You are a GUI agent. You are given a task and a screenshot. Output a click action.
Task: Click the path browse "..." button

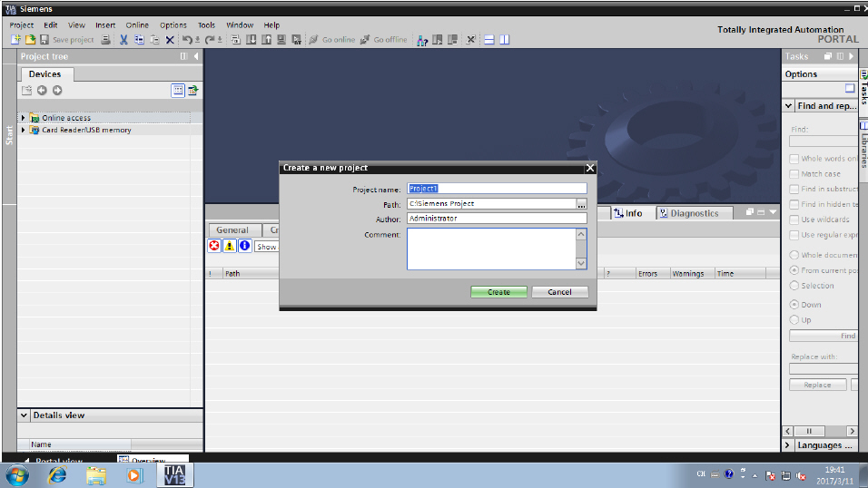[x=581, y=204]
